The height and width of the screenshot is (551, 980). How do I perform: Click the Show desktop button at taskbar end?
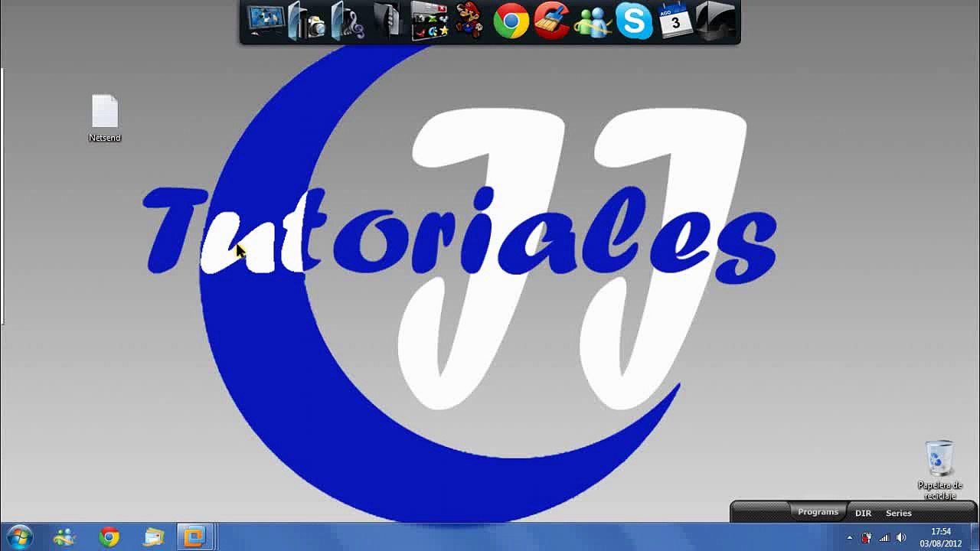pyautogui.click(x=975, y=537)
